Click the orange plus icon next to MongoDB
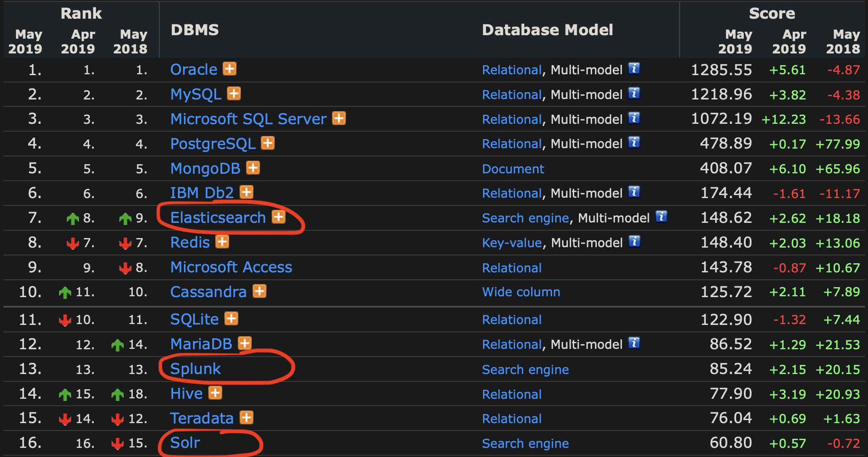Viewport: 868px width, 457px height. tap(253, 168)
